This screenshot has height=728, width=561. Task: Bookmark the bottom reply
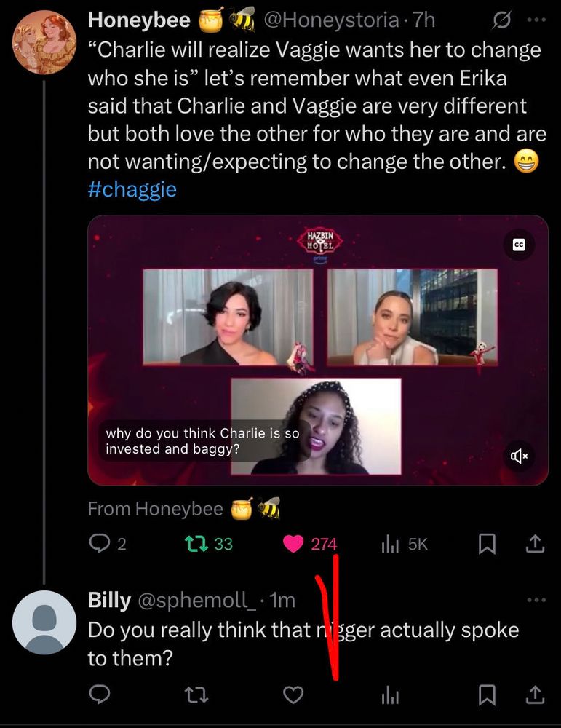(487, 695)
